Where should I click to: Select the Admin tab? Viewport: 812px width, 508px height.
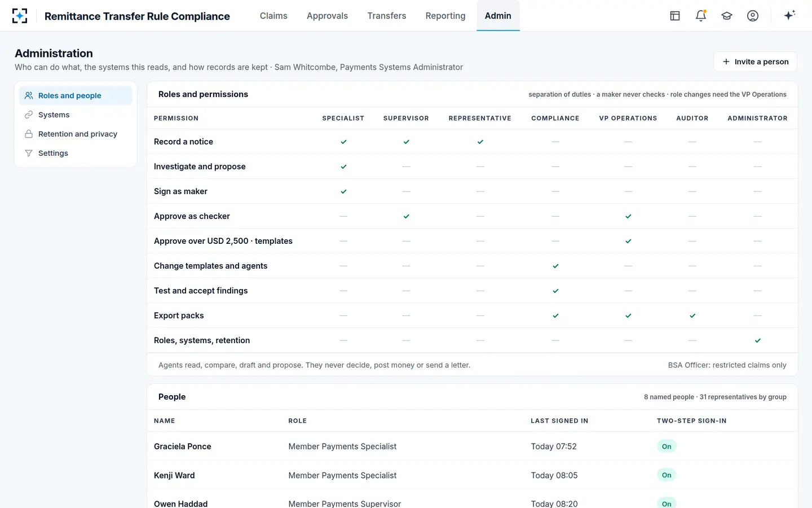pyautogui.click(x=498, y=16)
